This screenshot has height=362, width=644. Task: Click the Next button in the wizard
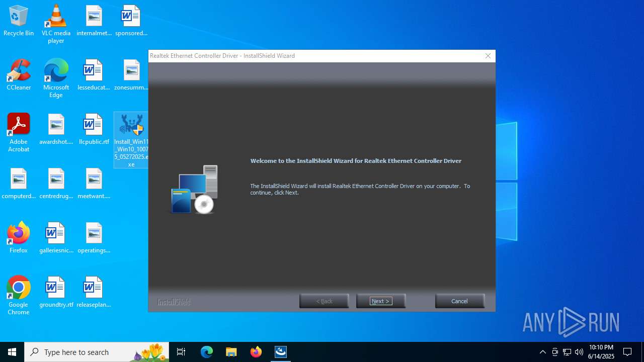click(x=381, y=301)
